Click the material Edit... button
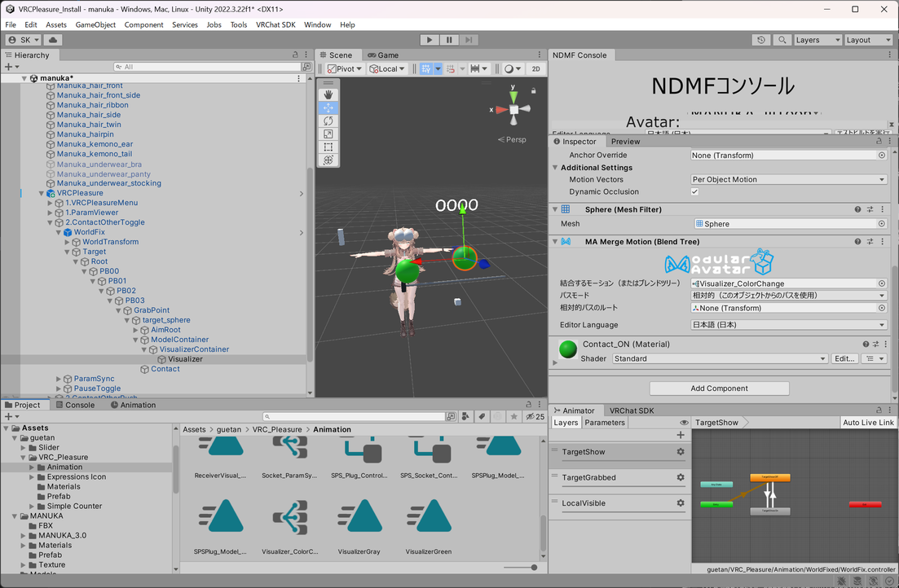The width and height of the screenshot is (899, 588). [x=844, y=358]
